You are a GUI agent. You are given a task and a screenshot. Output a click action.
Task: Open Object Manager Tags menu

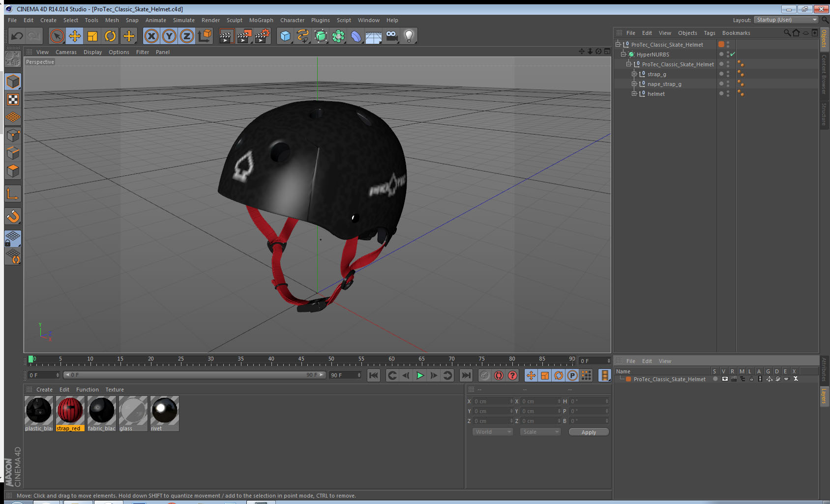[x=710, y=33]
